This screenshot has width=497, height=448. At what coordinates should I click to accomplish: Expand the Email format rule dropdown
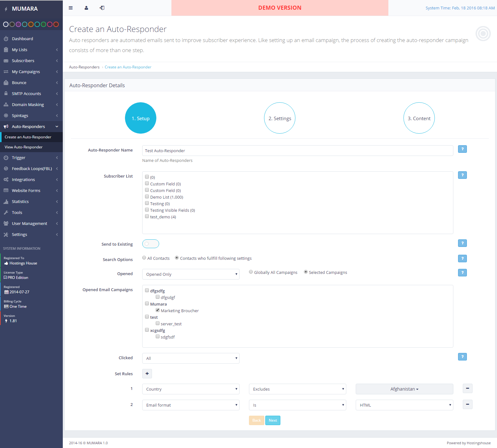191,405
